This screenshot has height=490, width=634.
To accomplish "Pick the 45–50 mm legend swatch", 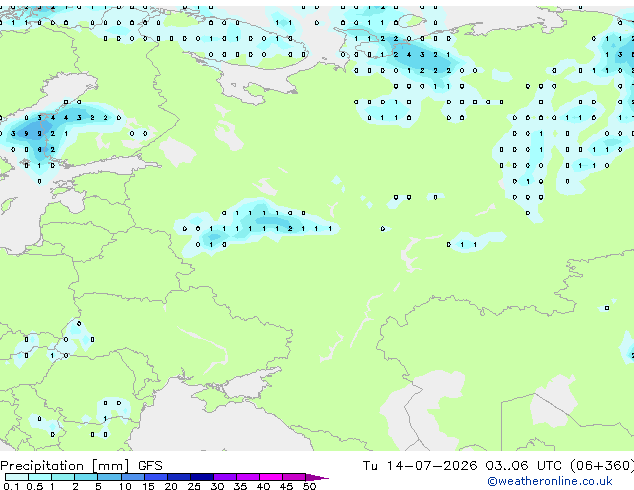I will pos(294,477).
